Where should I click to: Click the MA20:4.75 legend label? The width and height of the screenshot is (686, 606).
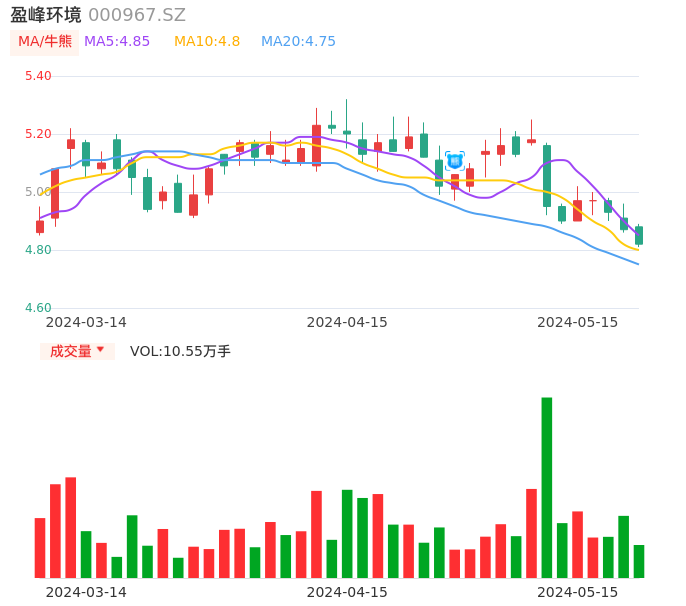tap(298, 42)
